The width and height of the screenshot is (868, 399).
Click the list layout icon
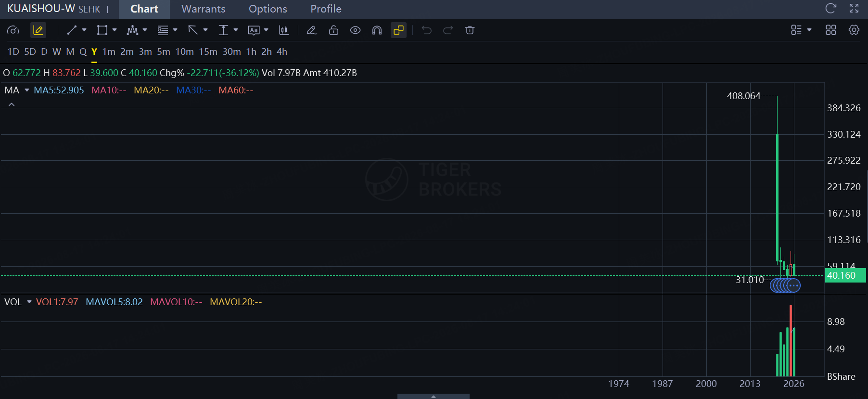coord(796,30)
